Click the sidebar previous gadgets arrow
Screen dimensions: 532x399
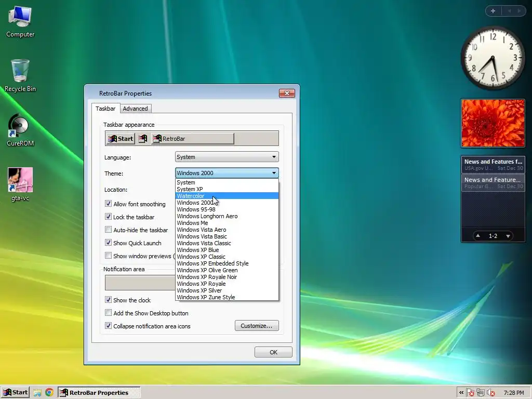[x=509, y=11]
